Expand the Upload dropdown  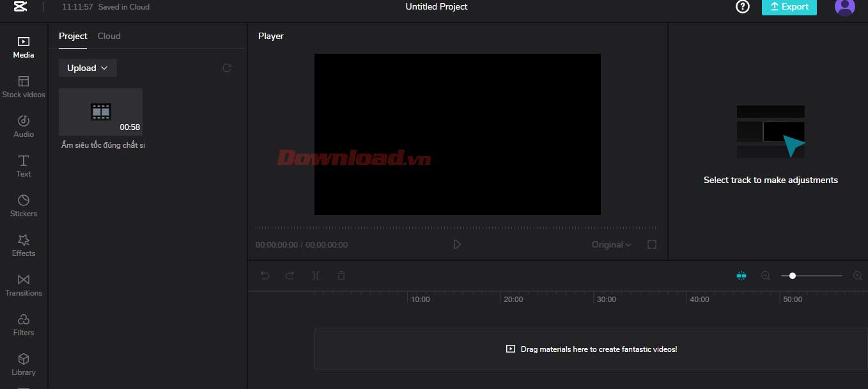[88, 68]
